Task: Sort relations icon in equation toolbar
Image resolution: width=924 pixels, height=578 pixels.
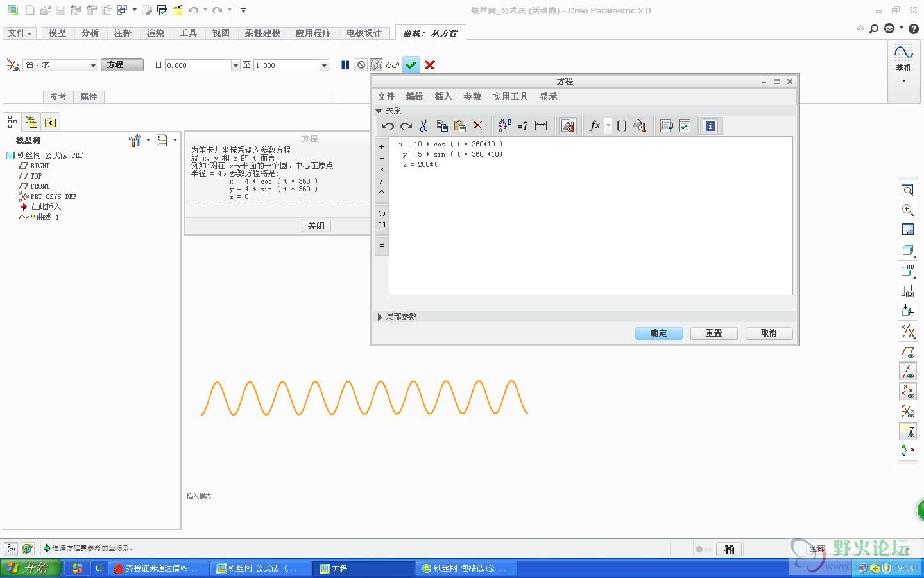Action: tap(666, 126)
